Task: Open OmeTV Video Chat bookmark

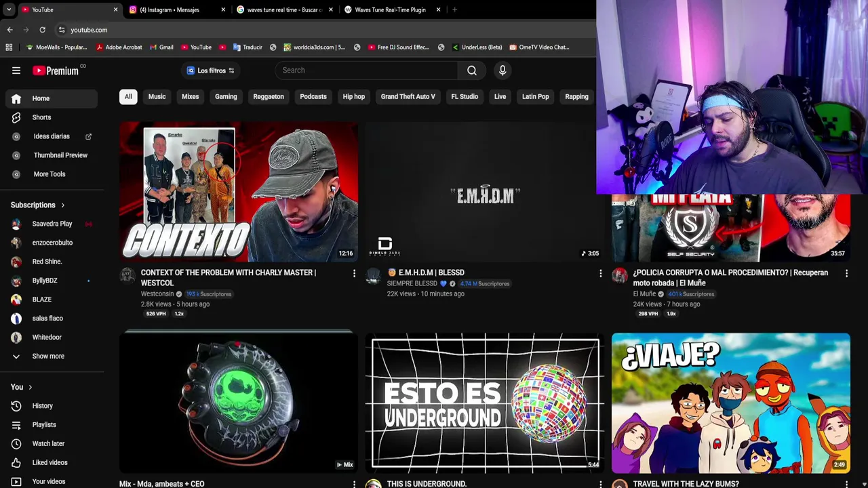Action: pos(538,47)
